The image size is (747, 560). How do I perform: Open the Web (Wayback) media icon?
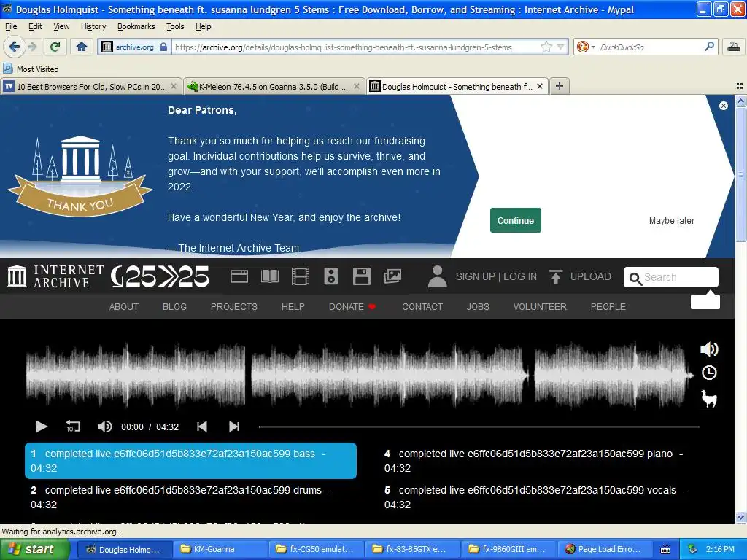[239, 276]
